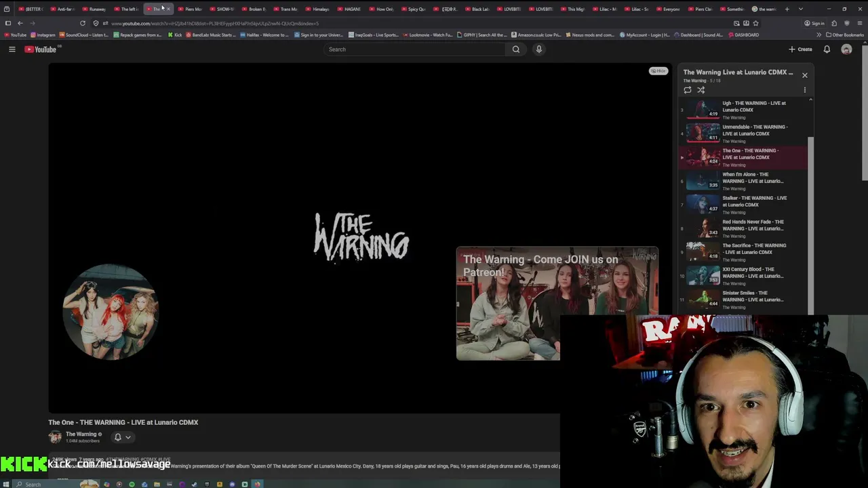
Task: Close the playlist panel with the X
Action: pyautogui.click(x=805, y=75)
